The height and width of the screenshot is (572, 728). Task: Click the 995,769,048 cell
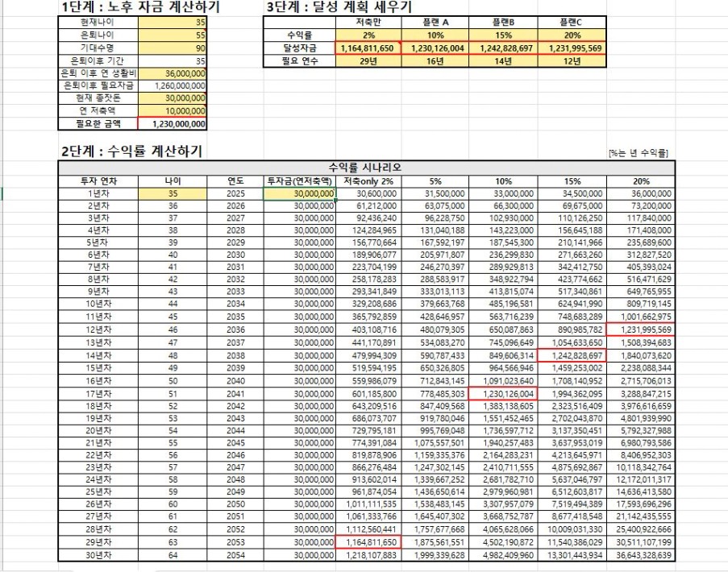click(435, 430)
